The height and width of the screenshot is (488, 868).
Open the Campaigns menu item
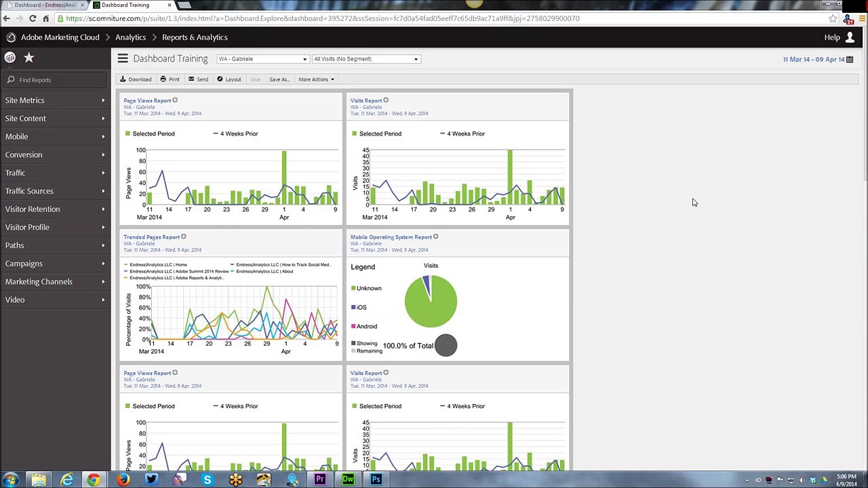[x=55, y=264]
